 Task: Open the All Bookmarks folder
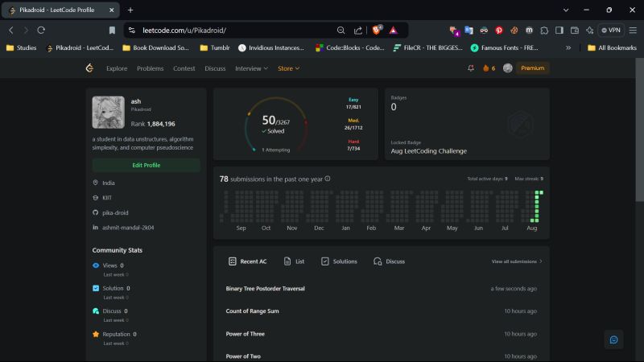pos(612,47)
